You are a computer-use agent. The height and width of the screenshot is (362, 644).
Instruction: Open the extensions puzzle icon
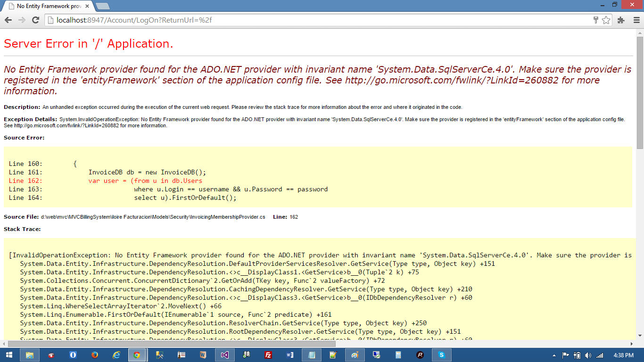pyautogui.click(x=621, y=20)
